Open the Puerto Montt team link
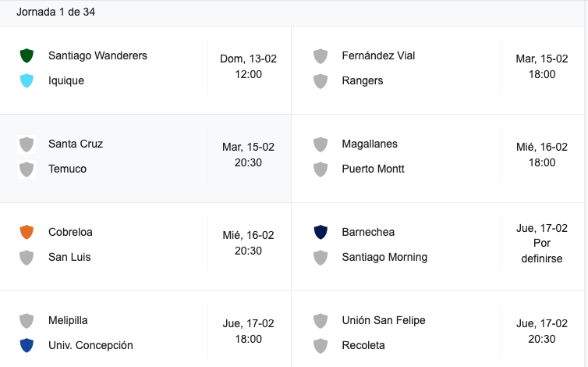The image size is (588, 367). tap(373, 169)
